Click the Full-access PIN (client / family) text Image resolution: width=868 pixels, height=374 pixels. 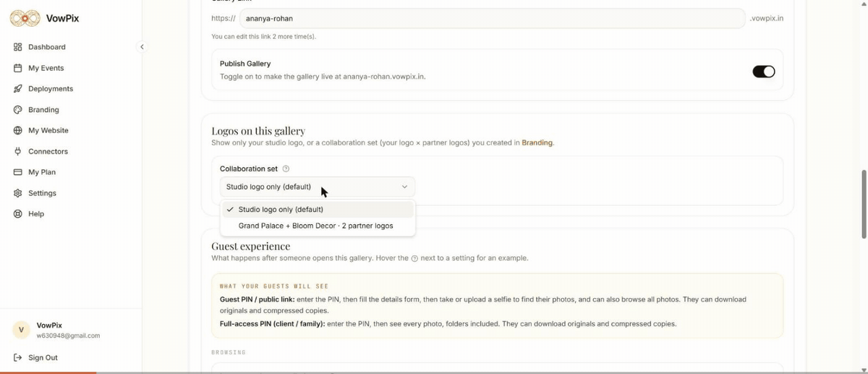[272, 324]
